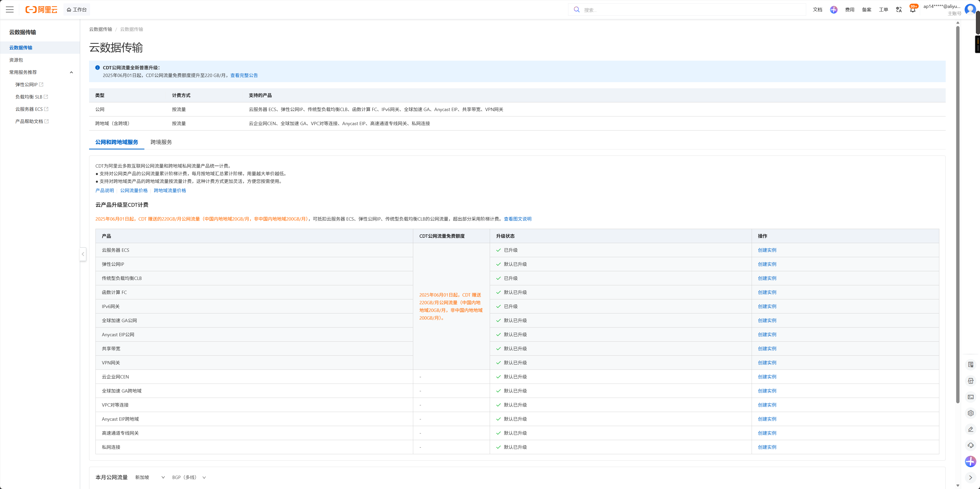Image resolution: width=980 pixels, height=489 pixels.
Task: Click the search magnifier icon
Action: pos(577,9)
